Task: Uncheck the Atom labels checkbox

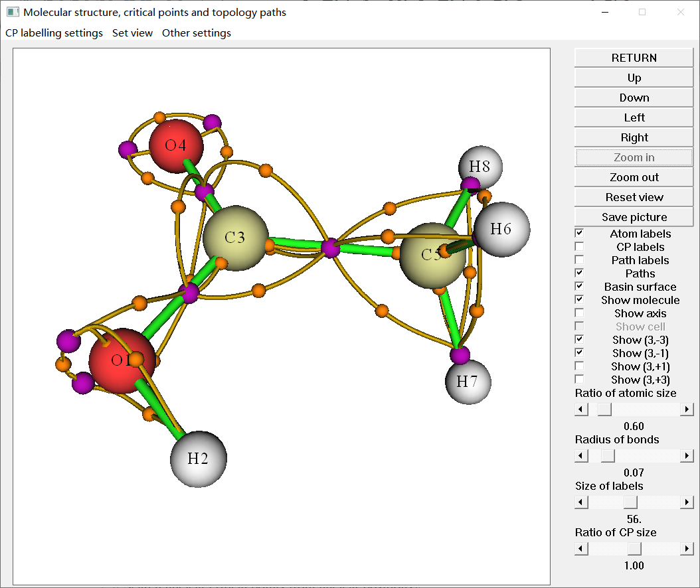Action: pyautogui.click(x=579, y=233)
